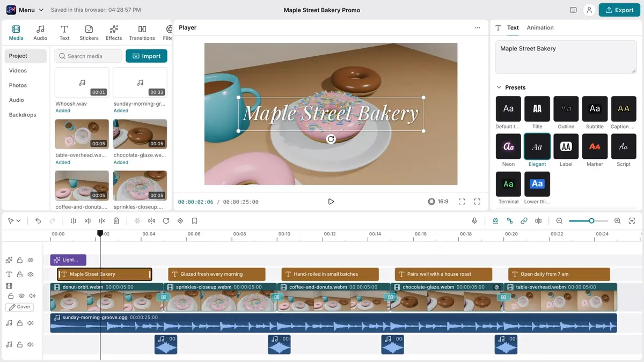Switch to the Text properties tab
This screenshot has height=362, width=644.
(x=513, y=28)
